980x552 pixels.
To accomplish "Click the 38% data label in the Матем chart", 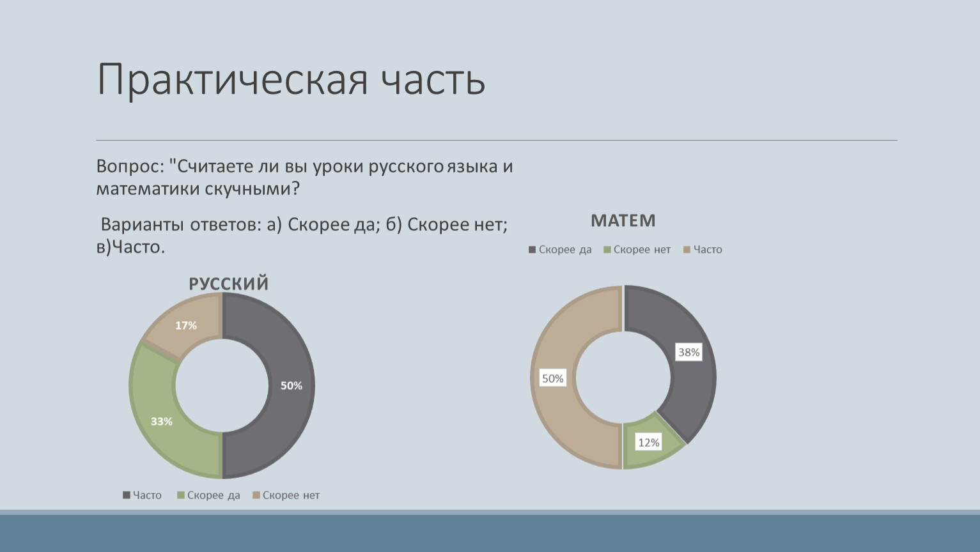I will coord(688,352).
